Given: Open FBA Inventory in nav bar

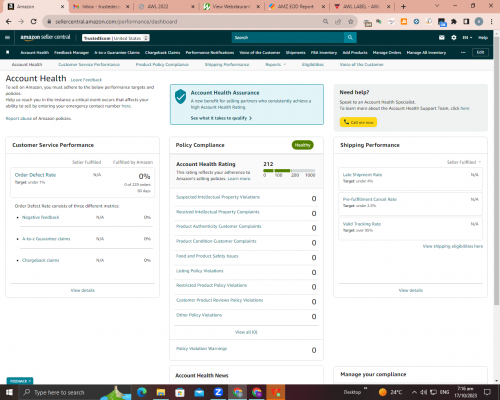Looking at the screenshot, I should 324,52.
